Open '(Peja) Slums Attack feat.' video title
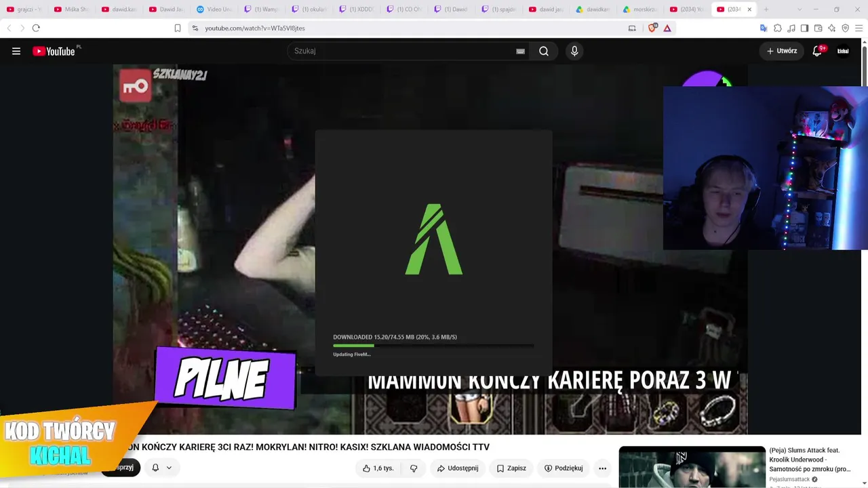 [x=810, y=460]
